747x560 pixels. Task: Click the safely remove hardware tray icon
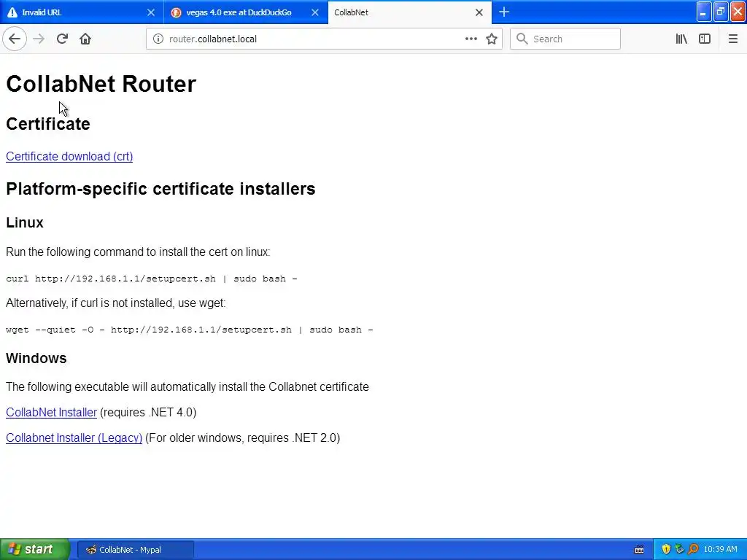679,550
